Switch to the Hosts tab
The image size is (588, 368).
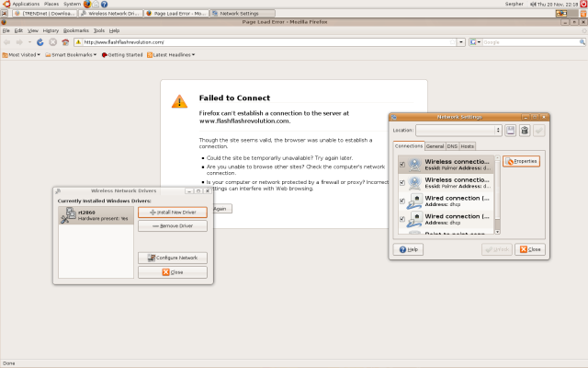468,146
